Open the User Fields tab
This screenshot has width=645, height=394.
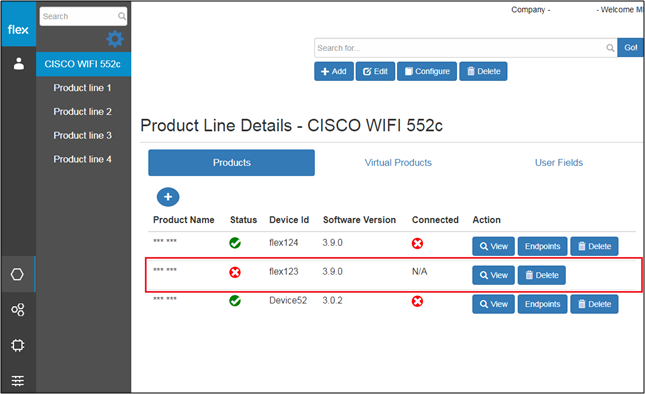(559, 163)
